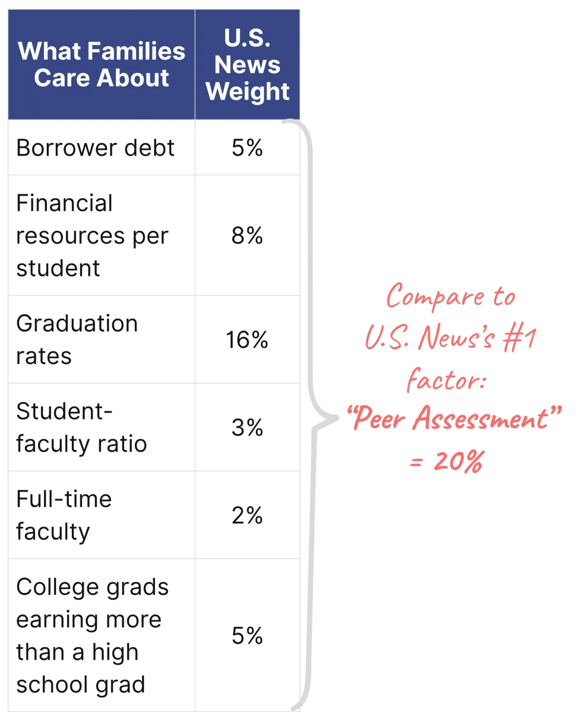Select the 'Graduation rates' cell
The height and width of the screenshot is (728, 586).
point(77,340)
